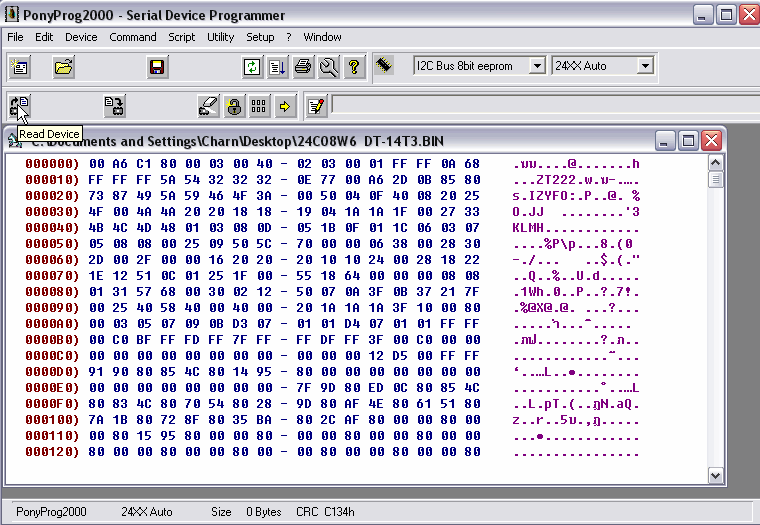This screenshot has width=760, height=525.
Task: Open the Script menu
Action: (181, 37)
